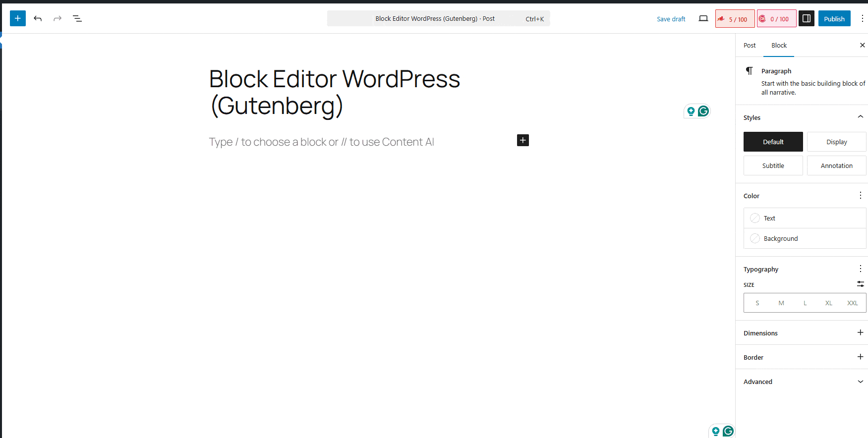Add Dimensions options with plus
The image size is (868, 438).
(x=861, y=332)
